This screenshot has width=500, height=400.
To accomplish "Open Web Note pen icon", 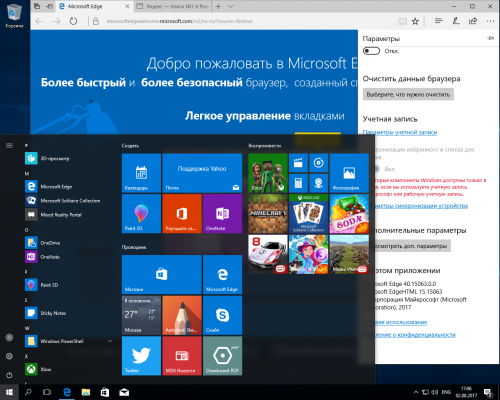I will tap(456, 21).
